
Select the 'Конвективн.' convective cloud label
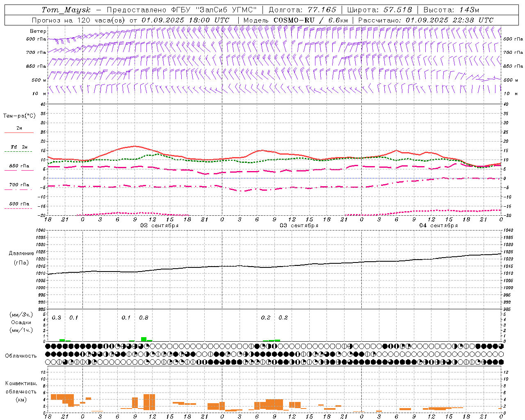coord(21,383)
